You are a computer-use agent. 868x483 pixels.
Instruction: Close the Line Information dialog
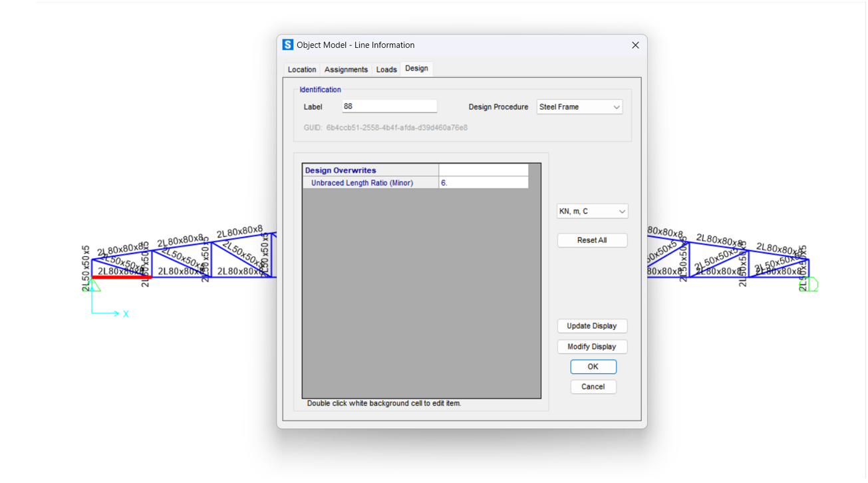tap(635, 45)
